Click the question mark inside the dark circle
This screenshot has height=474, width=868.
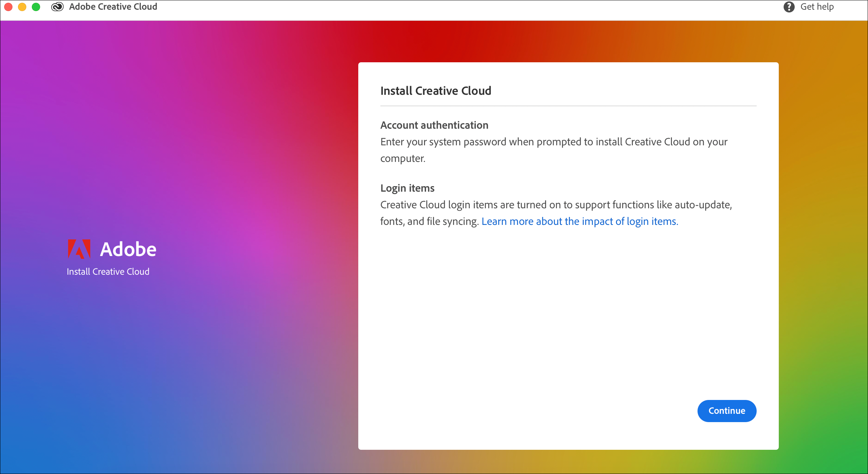click(x=789, y=6)
